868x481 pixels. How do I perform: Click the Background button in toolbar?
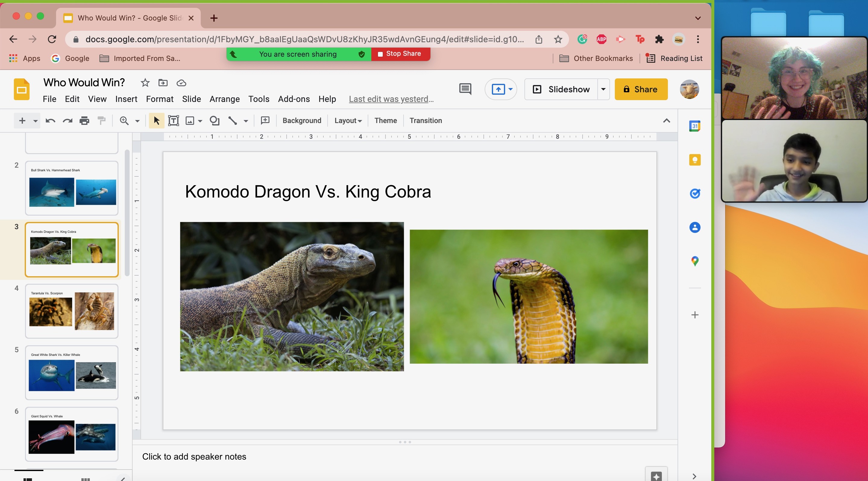(302, 121)
